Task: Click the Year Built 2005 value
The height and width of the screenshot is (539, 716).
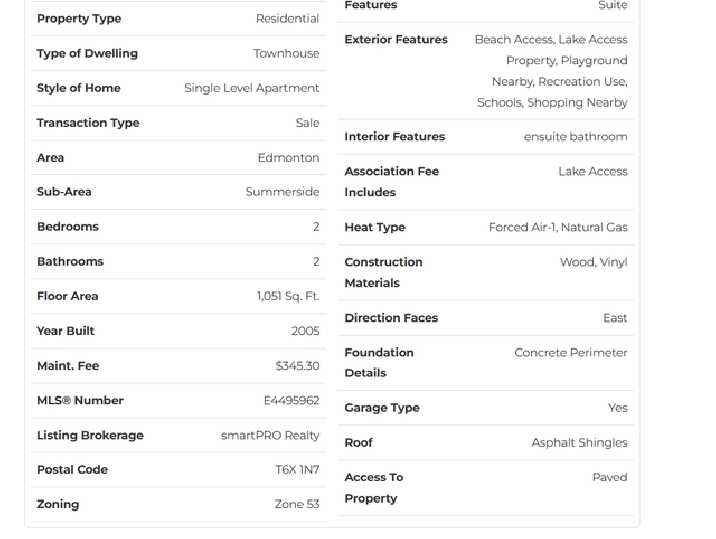Action: (305, 331)
